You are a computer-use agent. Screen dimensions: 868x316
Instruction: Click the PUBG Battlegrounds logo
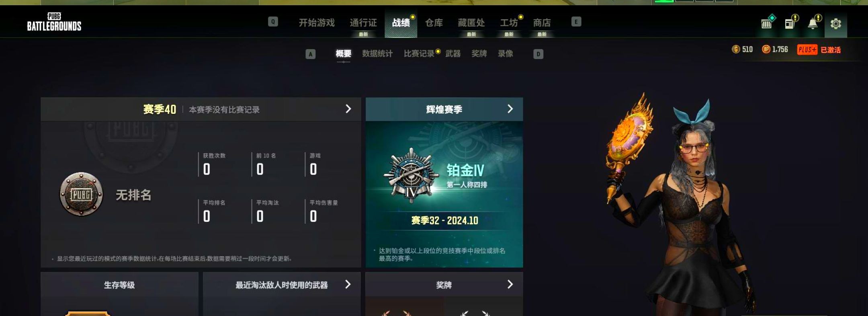click(x=54, y=22)
